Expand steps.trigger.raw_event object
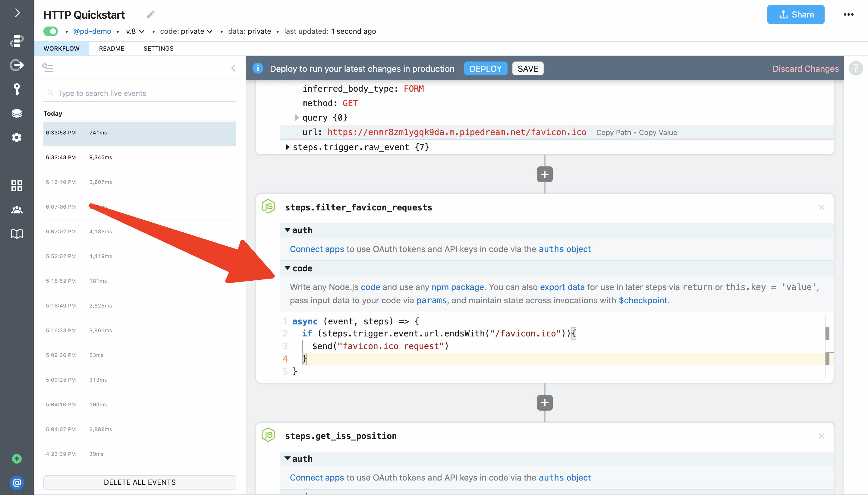 [288, 147]
